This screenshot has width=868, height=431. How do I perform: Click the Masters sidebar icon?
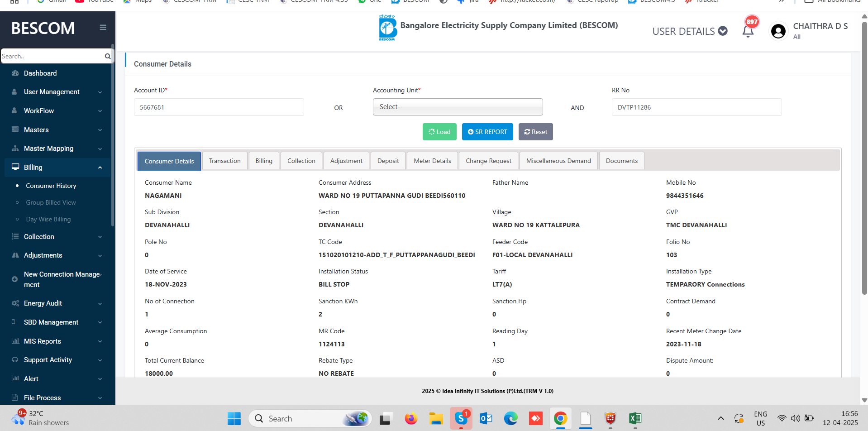click(15, 129)
